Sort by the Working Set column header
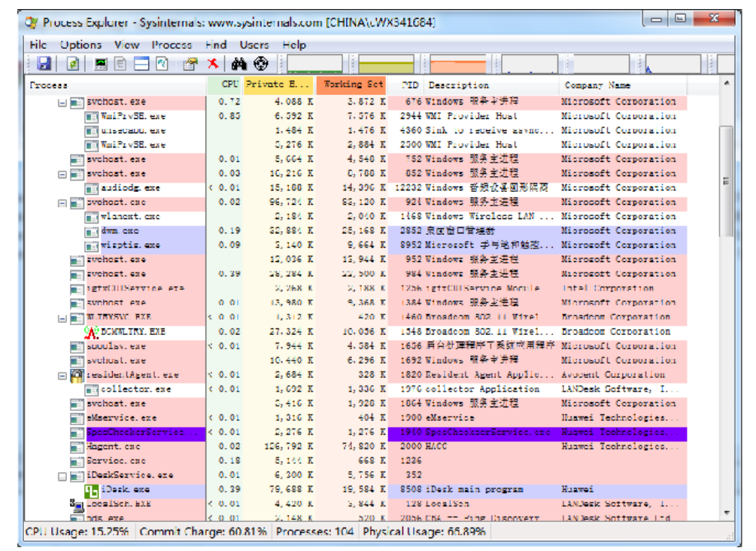The width and height of the screenshot is (756, 551). pos(351,84)
